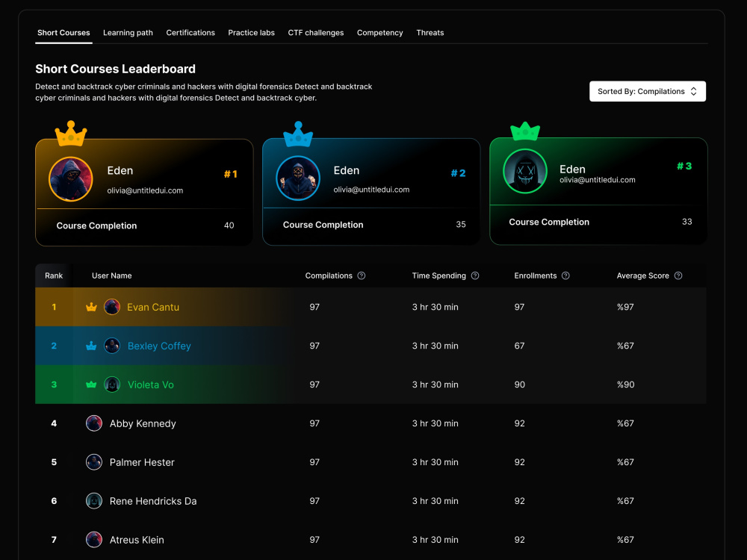Click the Average Score column header label
747x560 pixels.
click(x=642, y=276)
